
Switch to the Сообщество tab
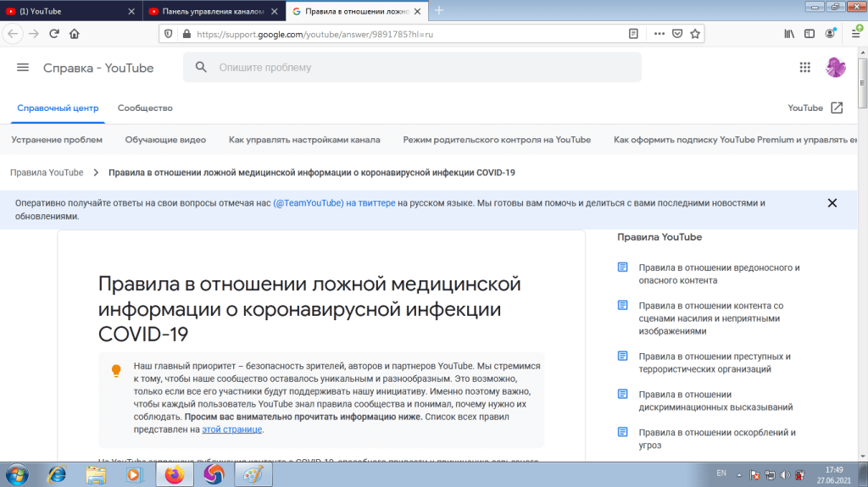(145, 108)
